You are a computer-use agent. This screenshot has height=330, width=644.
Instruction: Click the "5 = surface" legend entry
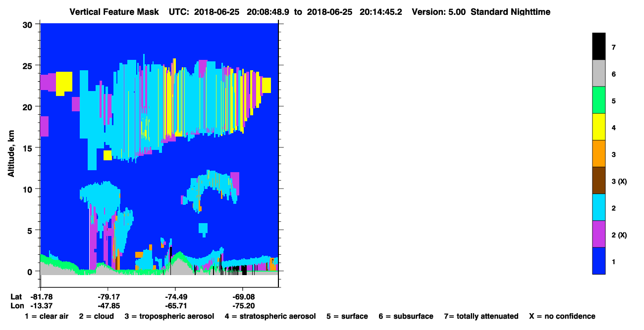347,316
